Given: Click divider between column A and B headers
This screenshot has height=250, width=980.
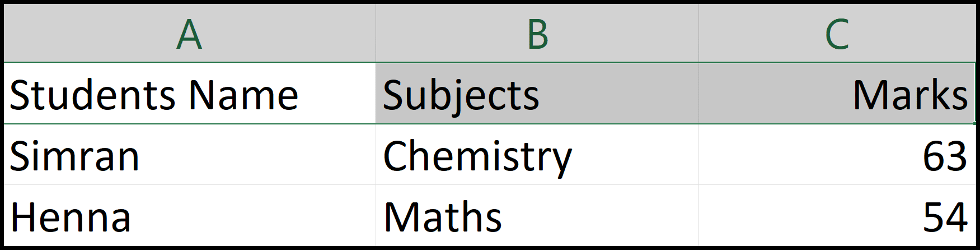Looking at the screenshot, I should [x=376, y=33].
